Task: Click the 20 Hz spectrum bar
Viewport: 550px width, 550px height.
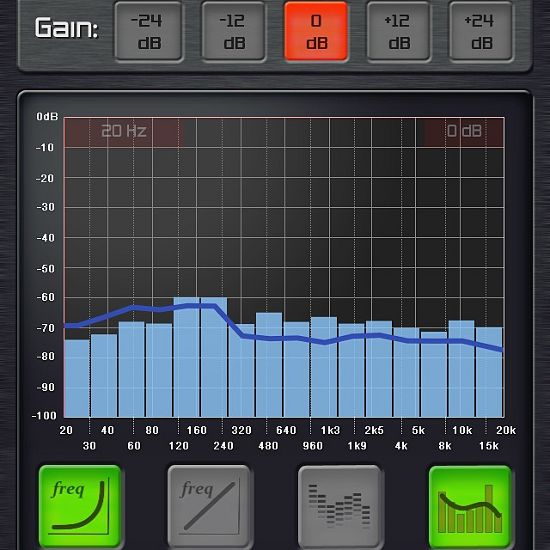Action: point(77,378)
